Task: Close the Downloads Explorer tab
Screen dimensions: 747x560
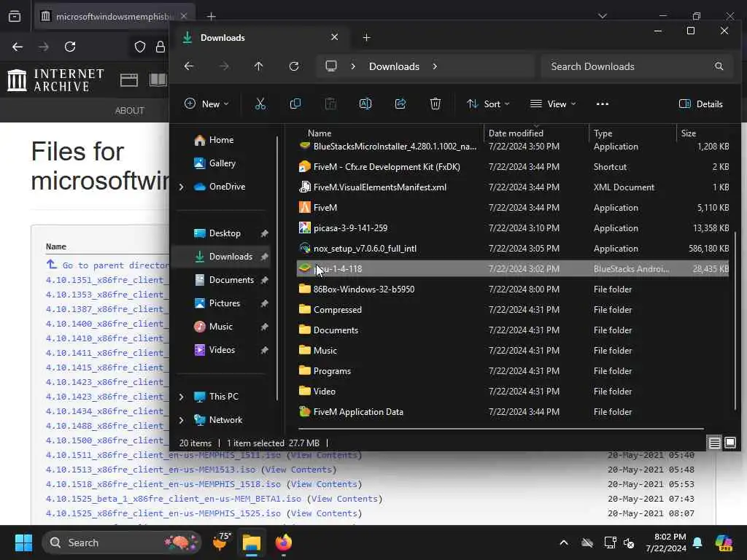Action: (x=334, y=37)
